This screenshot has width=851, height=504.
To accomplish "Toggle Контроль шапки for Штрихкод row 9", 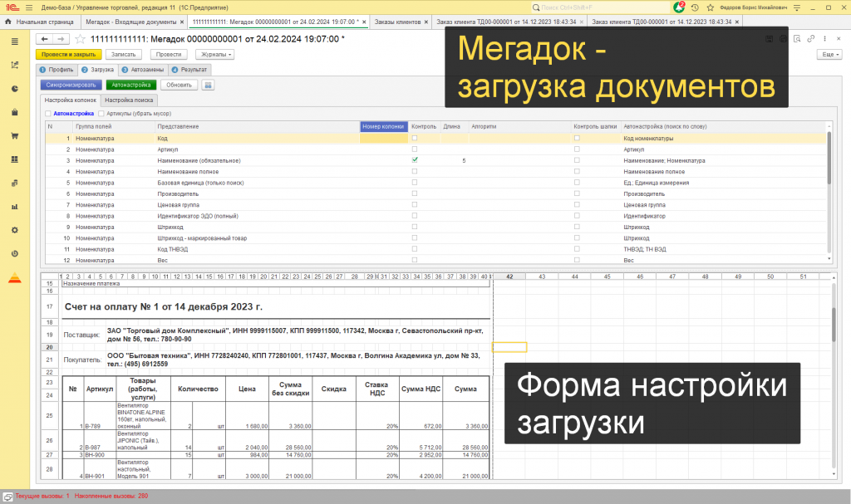I will (x=577, y=227).
